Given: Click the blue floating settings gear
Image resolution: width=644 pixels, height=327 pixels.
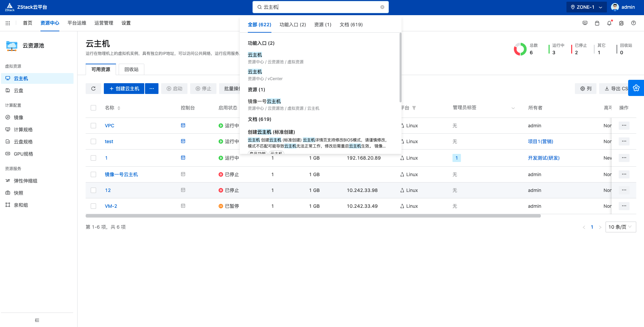Looking at the screenshot, I should (x=636, y=88).
